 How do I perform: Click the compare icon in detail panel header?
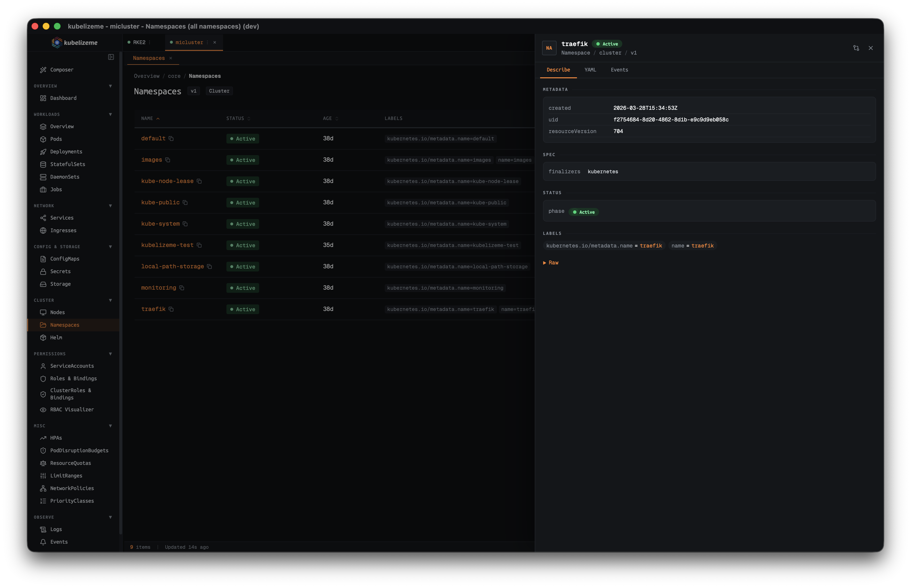[x=856, y=48]
